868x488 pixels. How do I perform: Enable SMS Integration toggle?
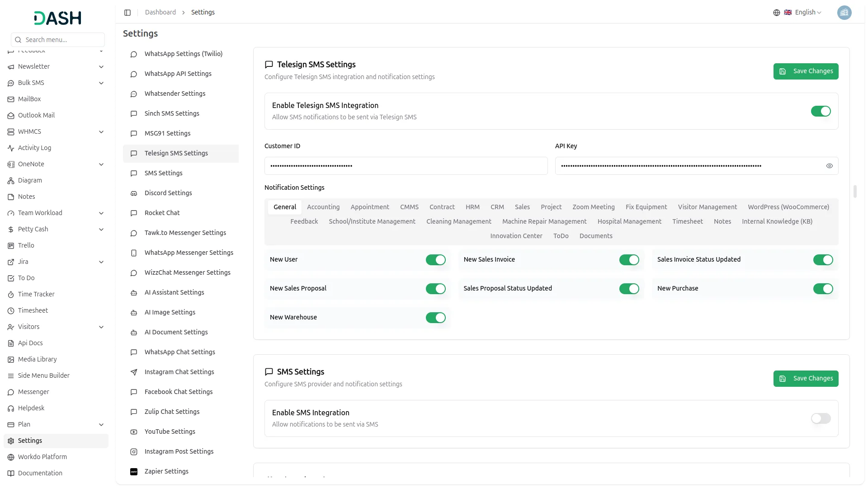pos(821,418)
